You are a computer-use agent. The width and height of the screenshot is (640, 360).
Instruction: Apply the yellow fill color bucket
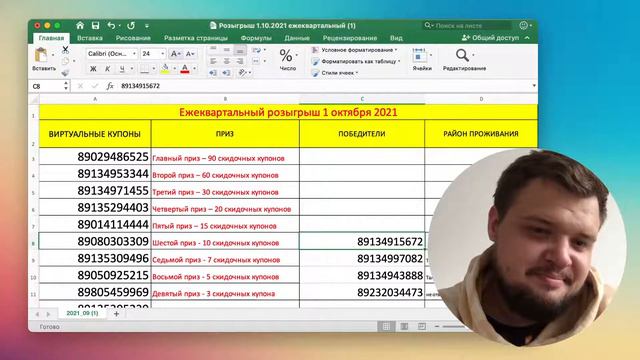click(x=165, y=69)
